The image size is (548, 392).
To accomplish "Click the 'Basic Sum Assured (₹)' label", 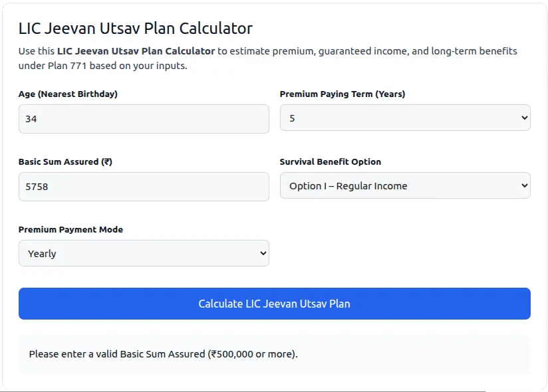I will 65,161.
